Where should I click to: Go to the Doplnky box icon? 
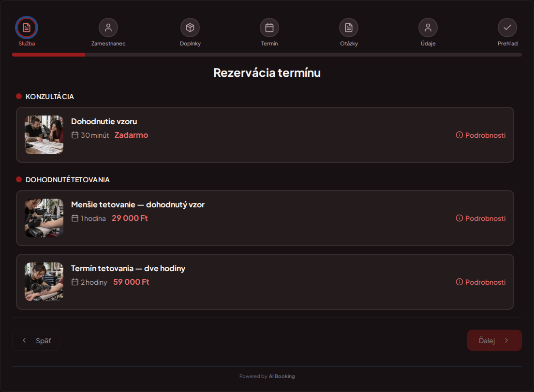(x=190, y=28)
